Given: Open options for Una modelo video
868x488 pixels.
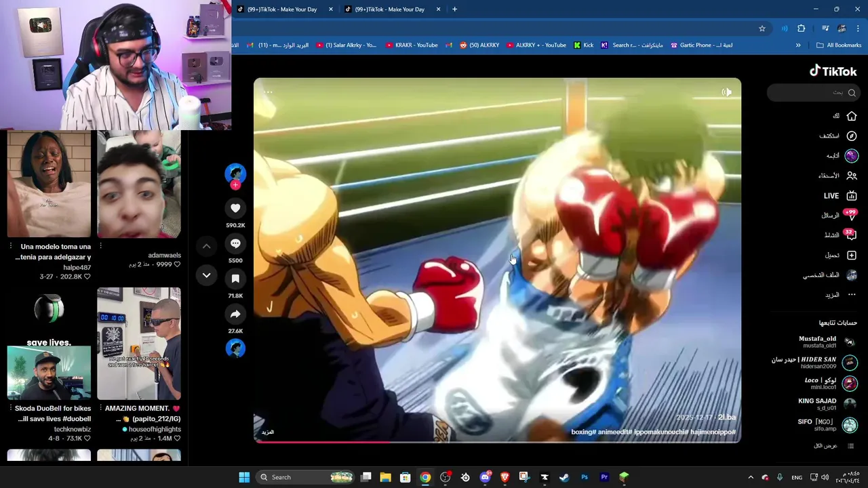Looking at the screenshot, I should point(10,247).
